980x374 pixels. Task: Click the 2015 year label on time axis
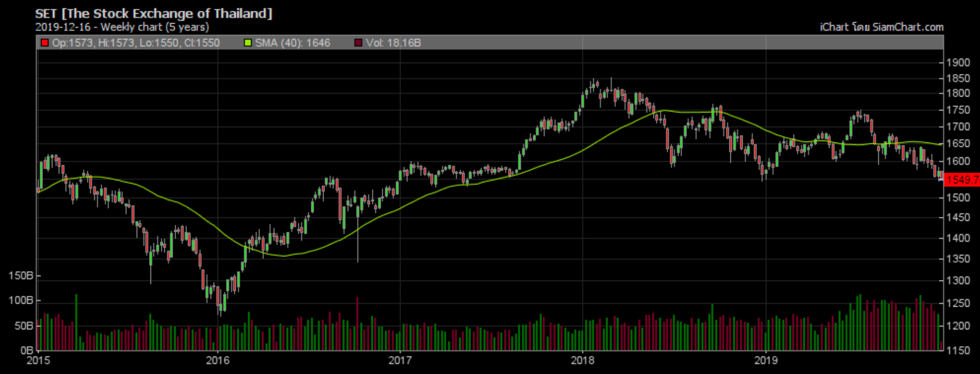pyautogui.click(x=38, y=360)
